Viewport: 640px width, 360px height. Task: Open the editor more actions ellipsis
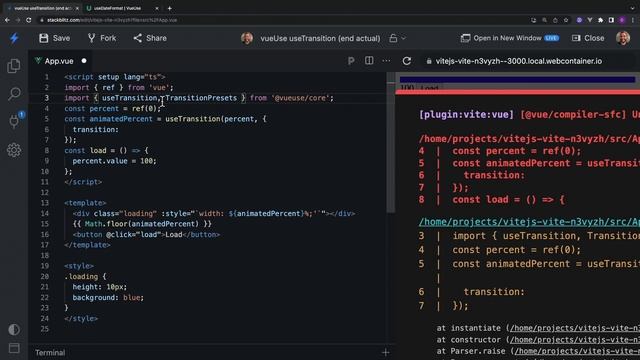[x=386, y=61]
